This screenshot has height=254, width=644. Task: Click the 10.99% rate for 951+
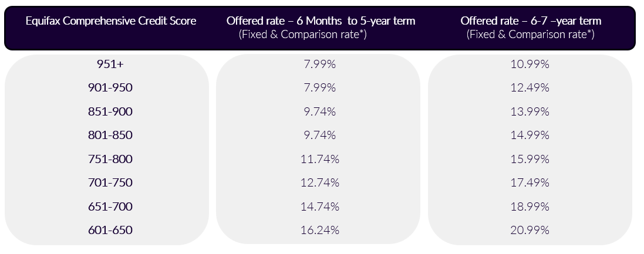[x=530, y=65]
